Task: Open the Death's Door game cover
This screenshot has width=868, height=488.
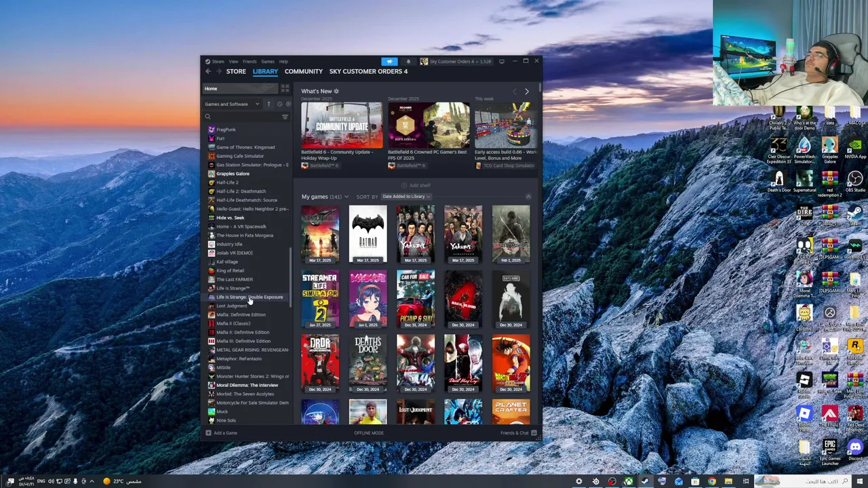Action: point(368,363)
